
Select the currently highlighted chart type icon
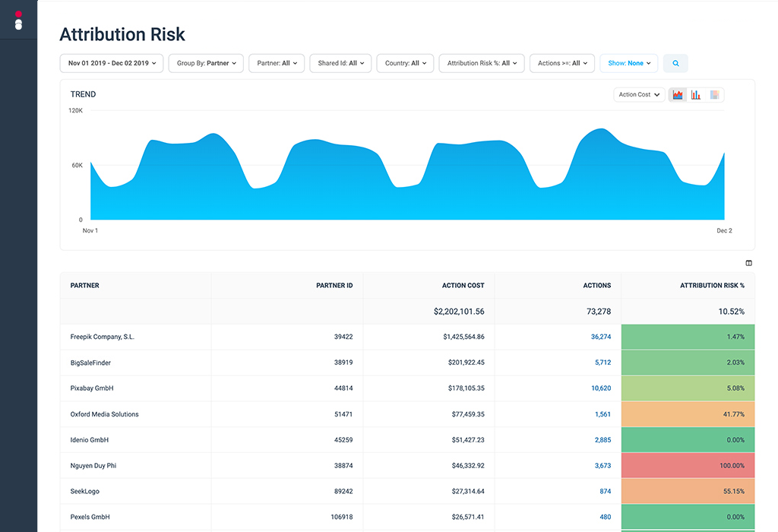pos(678,93)
